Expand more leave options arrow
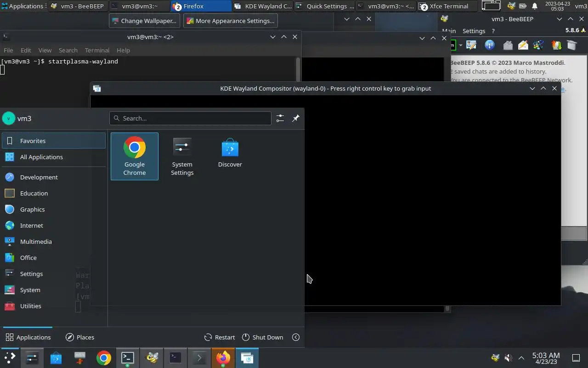Viewport: 588px width, 368px height. tap(296, 337)
